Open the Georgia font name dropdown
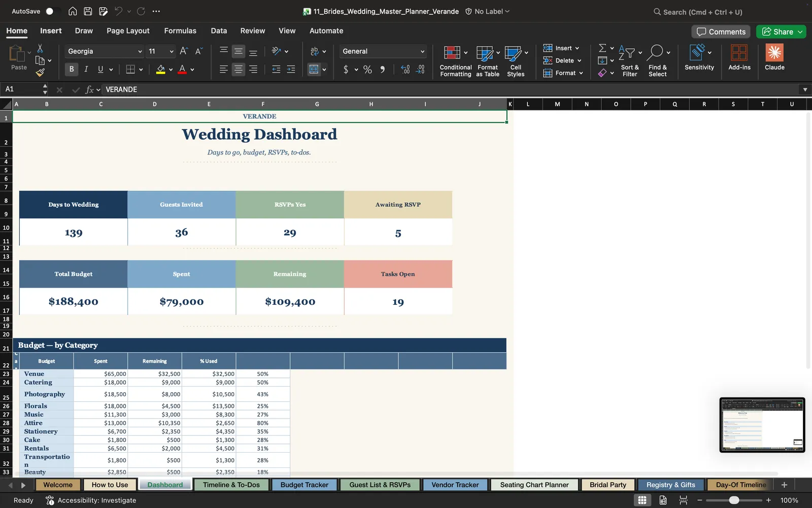Screen dimensions: 812x508 (x=105, y=51)
